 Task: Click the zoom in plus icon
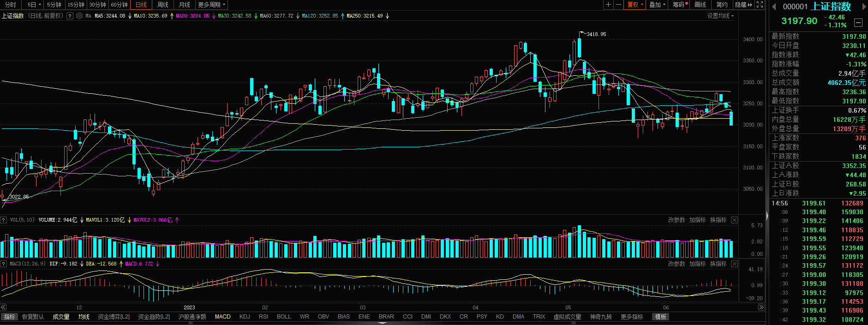coord(609,5)
